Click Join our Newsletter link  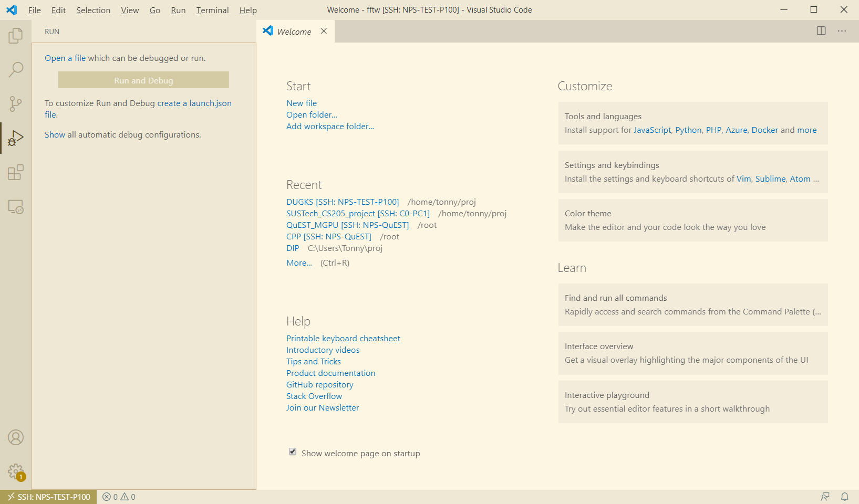323,407
